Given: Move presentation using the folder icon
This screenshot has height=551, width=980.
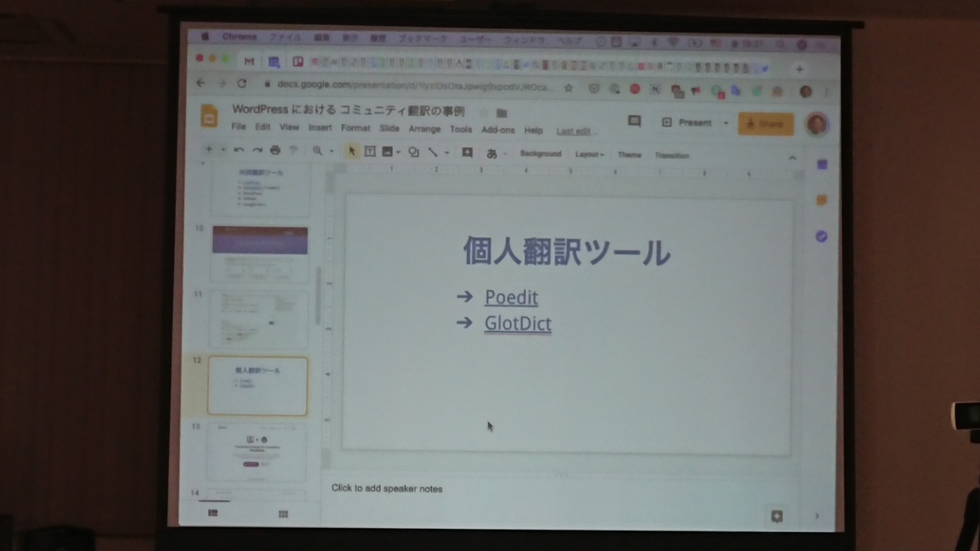Looking at the screenshot, I should 501,113.
